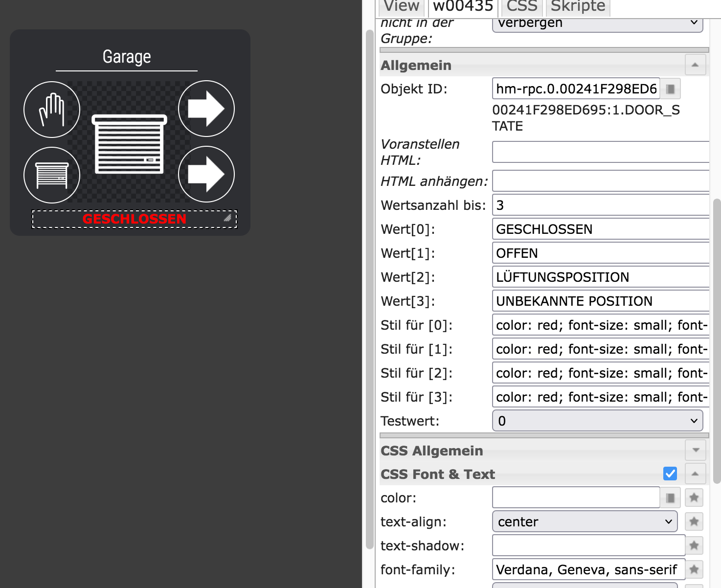Image resolution: width=721 pixels, height=588 pixels.
Task: Click the large garage door image
Action: point(130,144)
